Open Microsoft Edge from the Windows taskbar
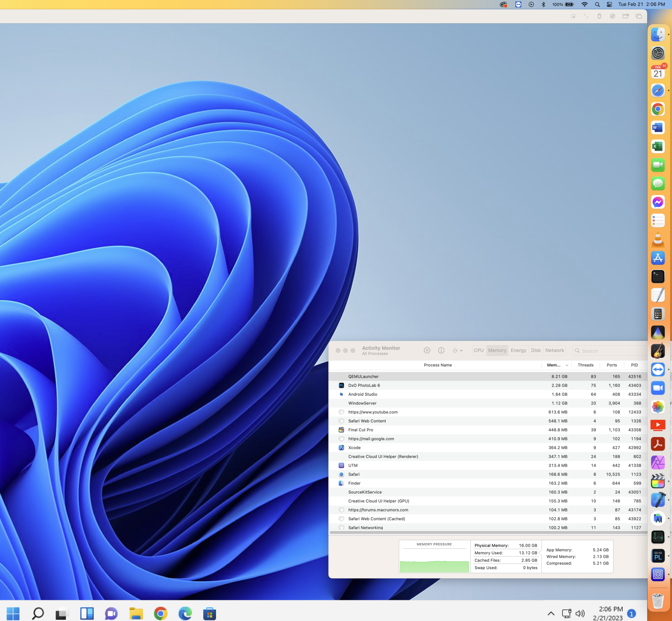Viewport: 672px width, 621px height. point(185,614)
